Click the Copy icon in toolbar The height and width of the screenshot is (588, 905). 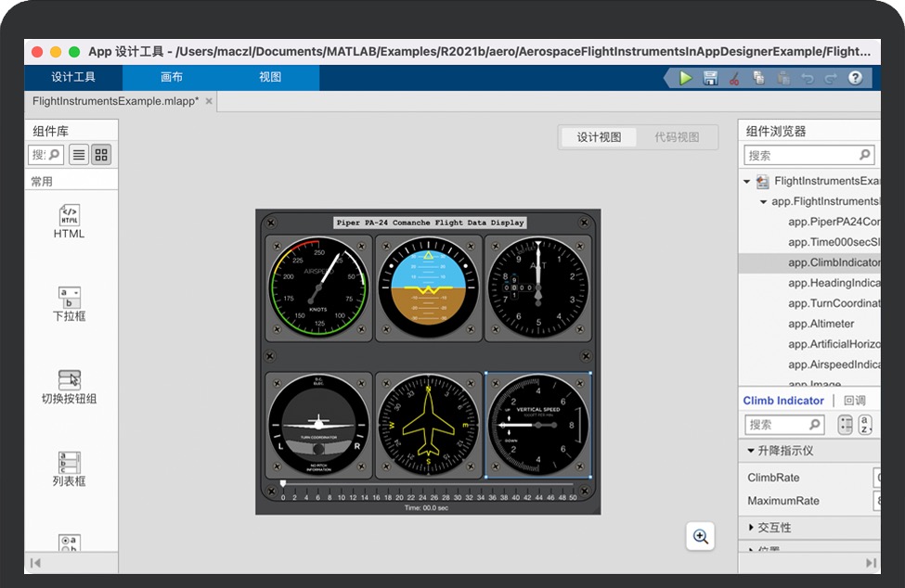click(758, 78)
